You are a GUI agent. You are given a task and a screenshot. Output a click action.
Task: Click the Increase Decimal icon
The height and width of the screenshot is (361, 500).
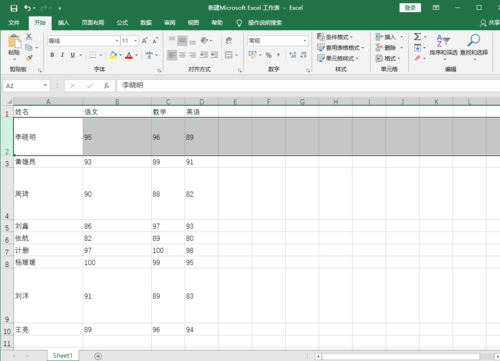point(293,55)
